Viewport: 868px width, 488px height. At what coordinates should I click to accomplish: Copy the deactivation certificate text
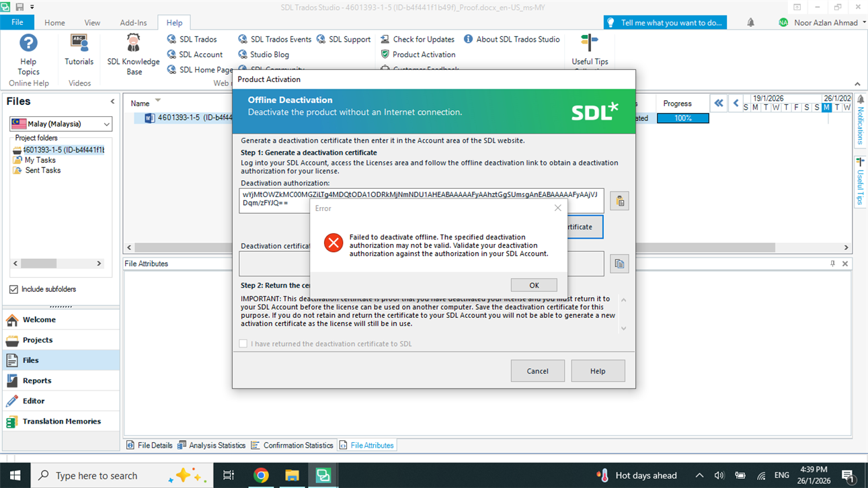pos(619,263)
